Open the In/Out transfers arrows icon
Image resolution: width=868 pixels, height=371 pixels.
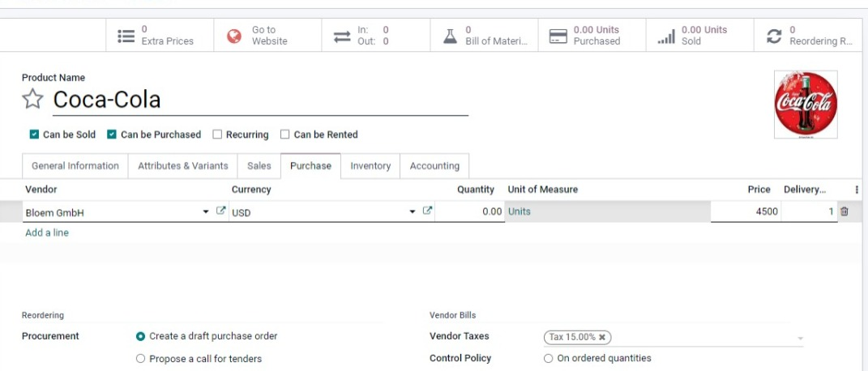pos(341,36)
